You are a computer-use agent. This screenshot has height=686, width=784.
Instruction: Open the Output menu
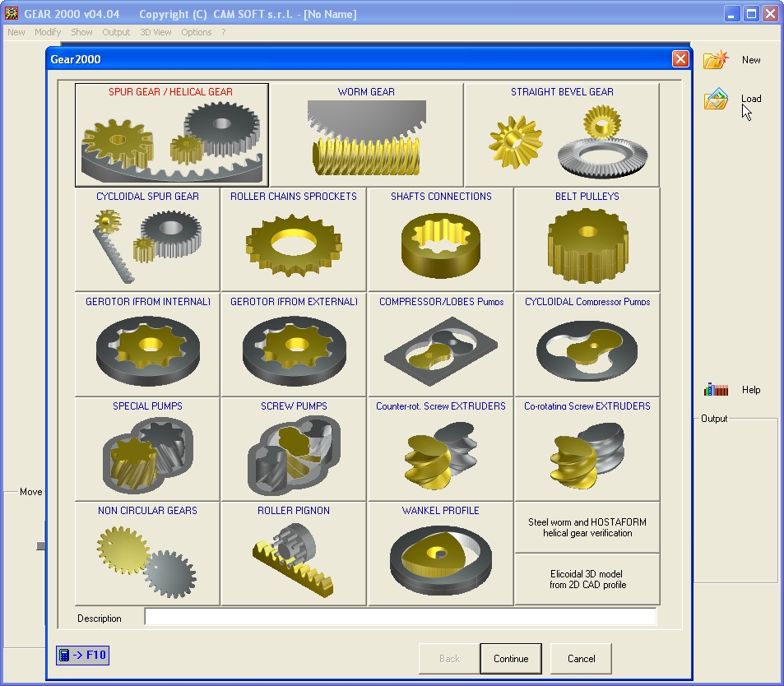pyautogui.click(x=116, y=32)
